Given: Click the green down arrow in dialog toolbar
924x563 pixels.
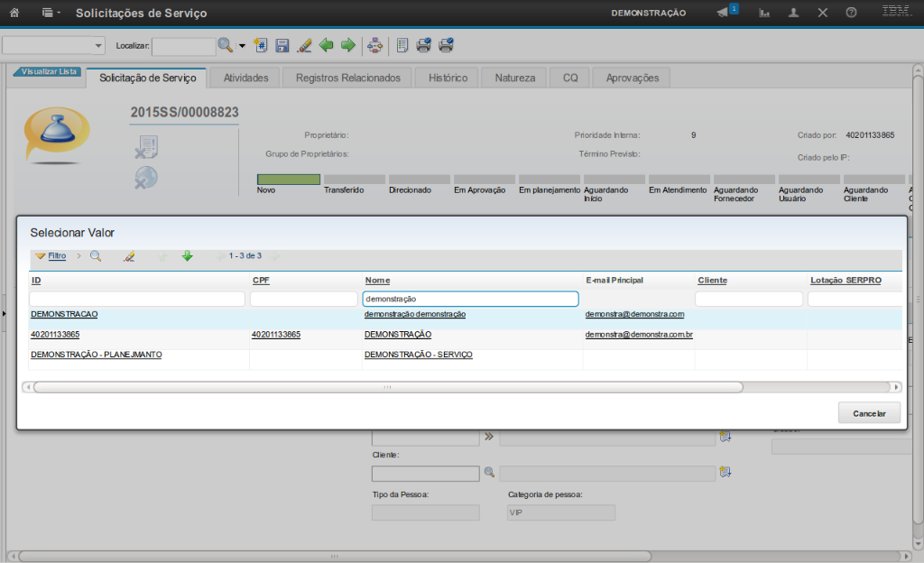Looking at the screenshot, I should (188, 256).
